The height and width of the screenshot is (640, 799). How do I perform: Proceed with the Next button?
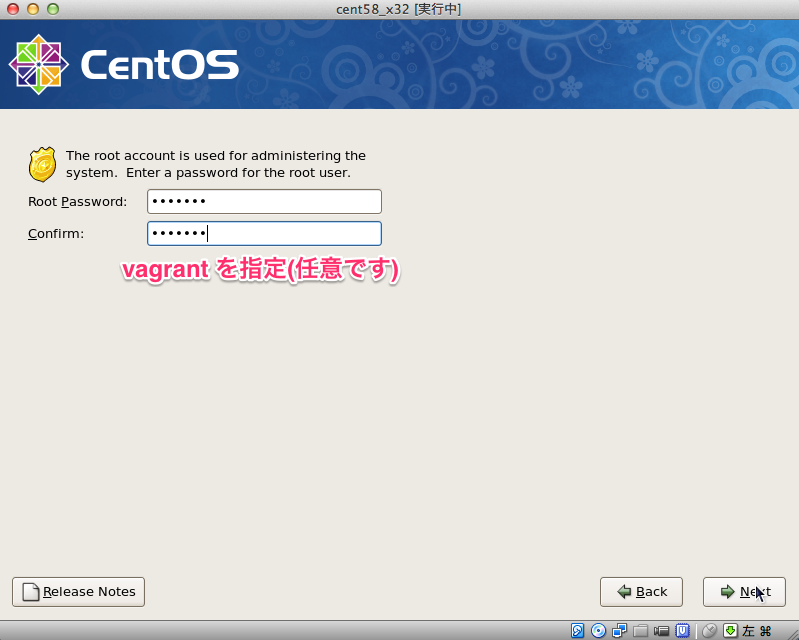[x=744, y=592]
